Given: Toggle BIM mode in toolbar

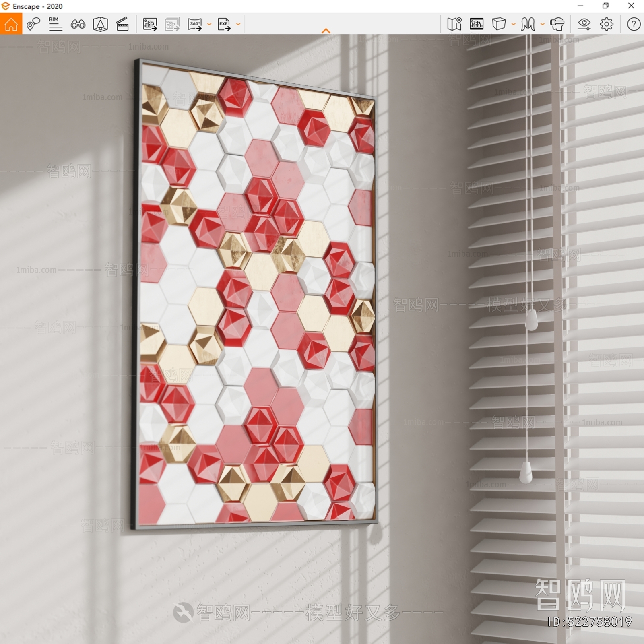Looking at the screenshot, I should coord(55,24).
